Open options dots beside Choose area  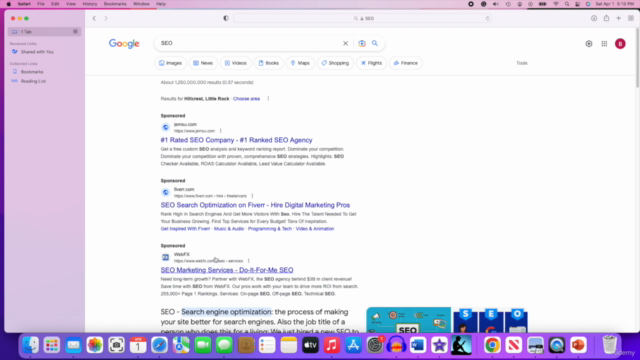[268, 98]
